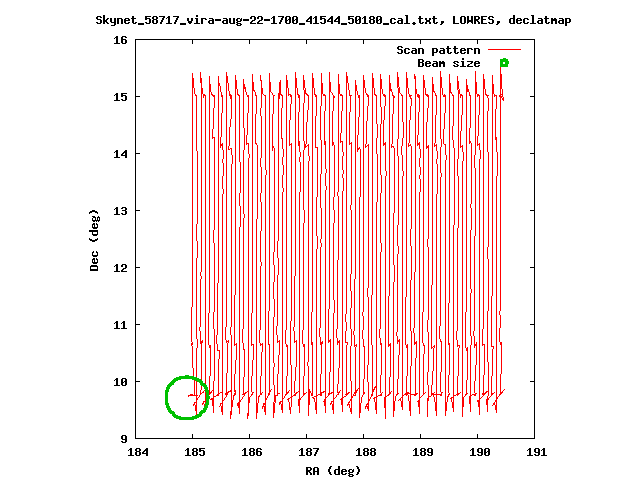
Task: Click the Dec axis tick label 11
Action: [x=120, y=325]
